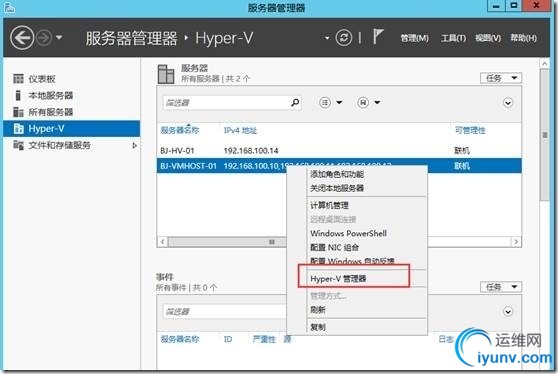The image size is (558, 374).
Task: Click the Server Manager title bar icon
Action: click(x=9, y=7)
